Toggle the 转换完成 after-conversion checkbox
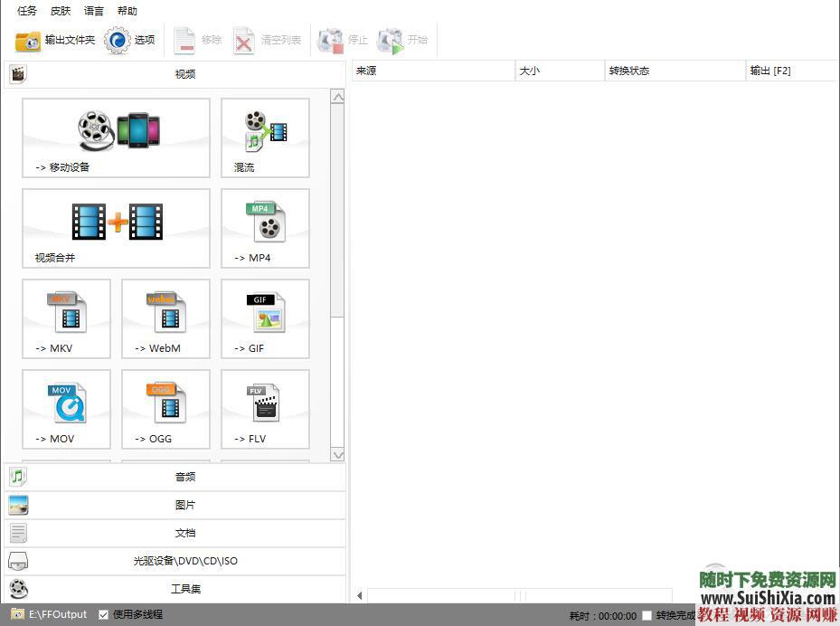The height and width of the screenshot is (626, 840). pyautogui.click(x=647, y=616)
